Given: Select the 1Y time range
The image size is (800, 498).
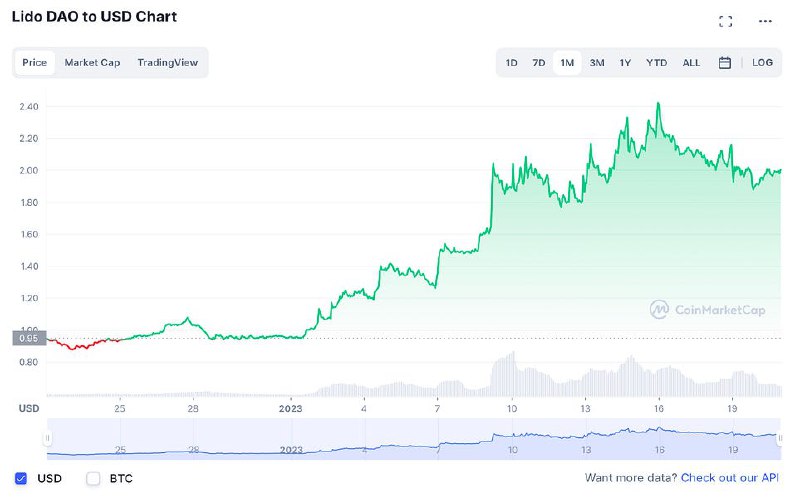Looking at the screenshot, I should [625, 63].
